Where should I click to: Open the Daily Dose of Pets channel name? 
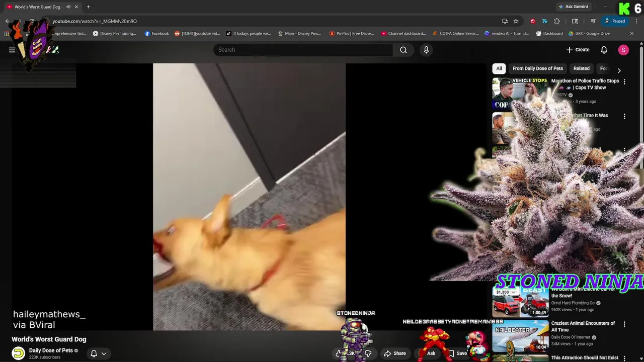click(x=51, y=350)
